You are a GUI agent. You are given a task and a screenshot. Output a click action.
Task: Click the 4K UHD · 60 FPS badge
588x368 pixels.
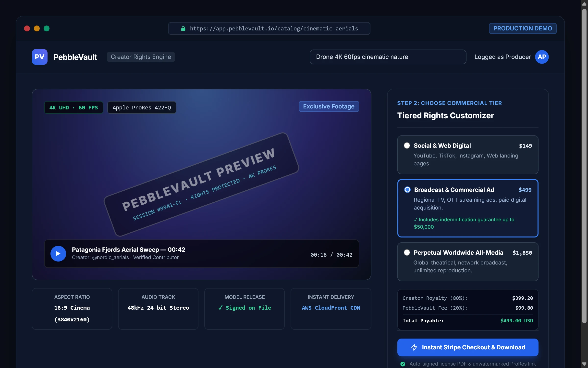pyautogui.click(x=73, y=107)
